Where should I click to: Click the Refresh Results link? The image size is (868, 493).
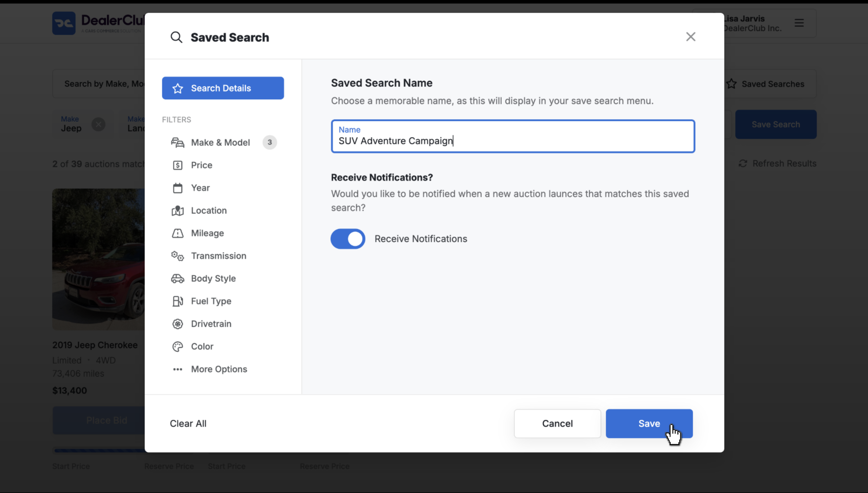point(777,163)
